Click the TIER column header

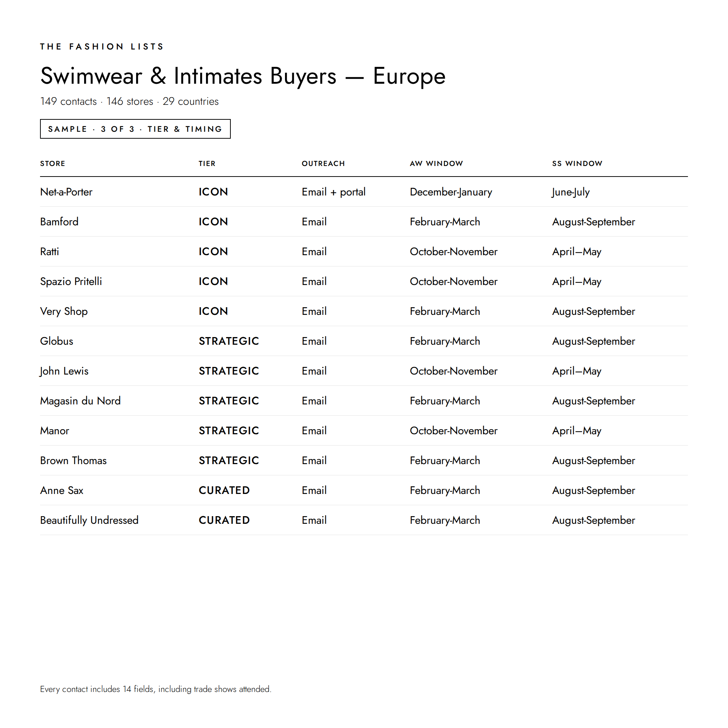pyautogui.click(x=207, y=163)
